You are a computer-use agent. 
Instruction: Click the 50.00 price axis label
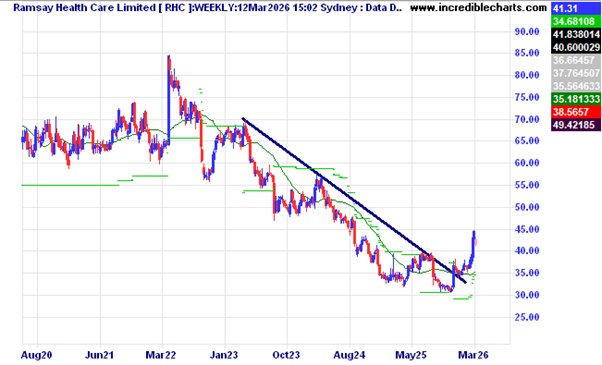click(x=527, y=207)
